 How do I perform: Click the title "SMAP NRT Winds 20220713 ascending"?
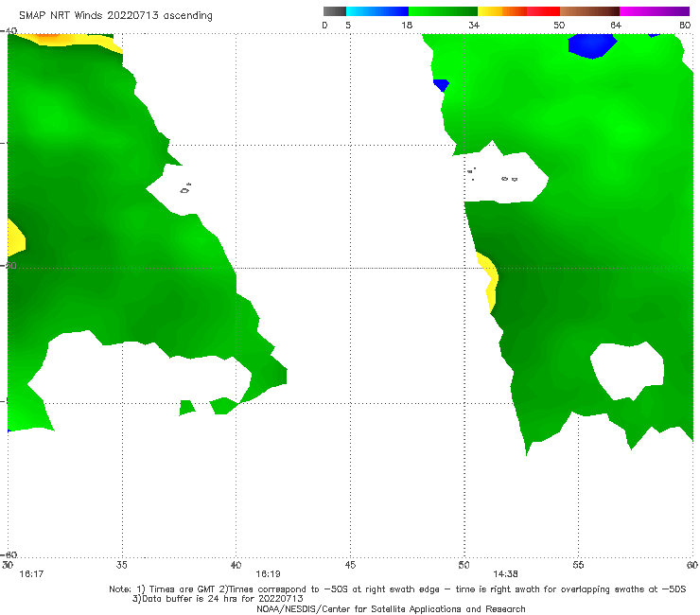pos(115,15)
